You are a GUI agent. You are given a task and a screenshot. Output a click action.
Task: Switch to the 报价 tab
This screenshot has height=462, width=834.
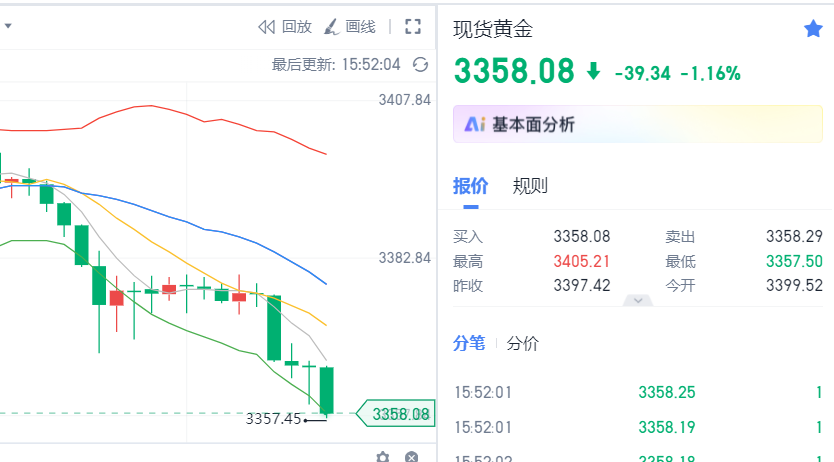pyautogui.click(x=470, y=186)
